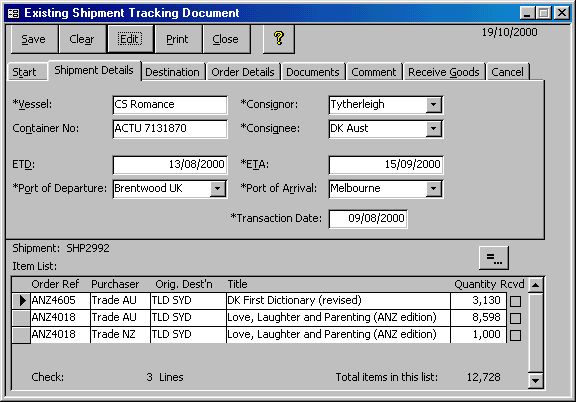The image size is (576, 402).
Task: Click the shipment number SHP2992
Action: (x=88, y=248)
